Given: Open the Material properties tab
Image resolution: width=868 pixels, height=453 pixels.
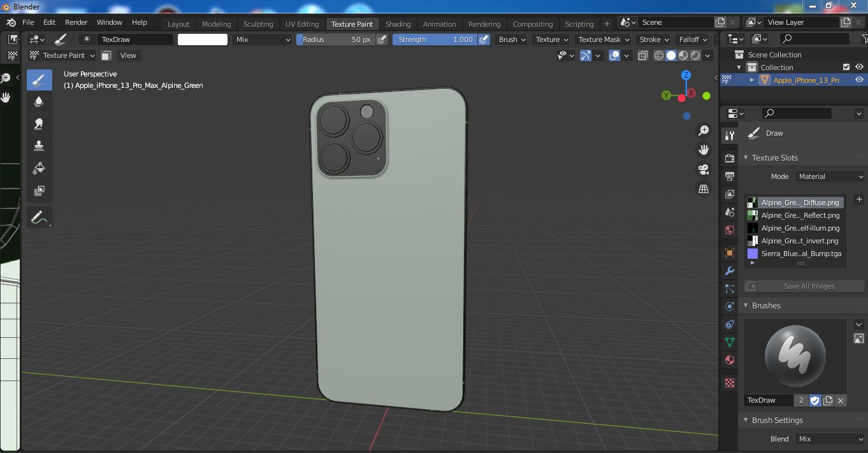Looking at the screenshot, I should [x=730, y=360].
